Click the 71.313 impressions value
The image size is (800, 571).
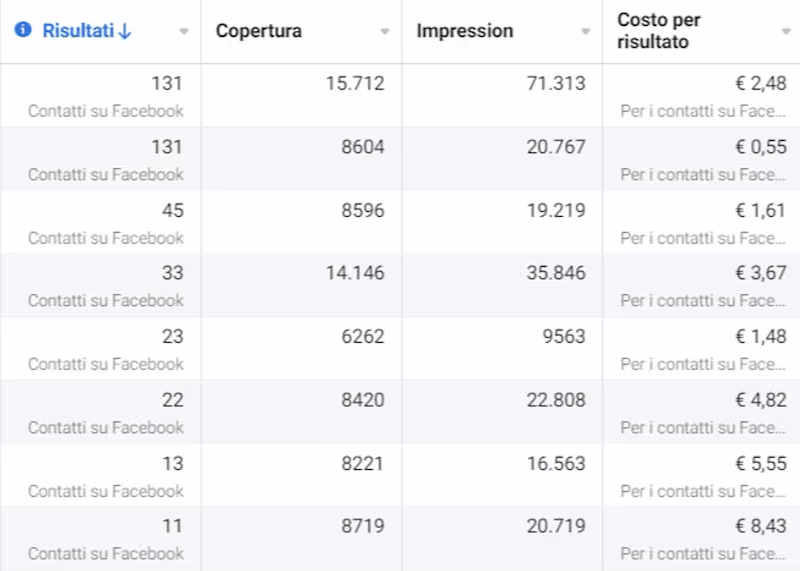pyautogui.click(x=556, y=84)
